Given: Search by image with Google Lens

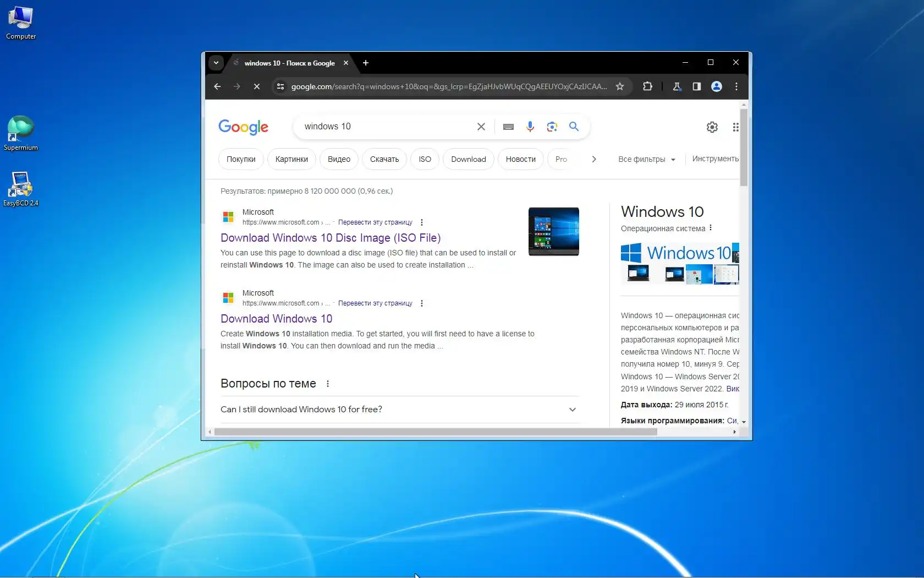Looking at the screenshot, I should coord(552,127).
